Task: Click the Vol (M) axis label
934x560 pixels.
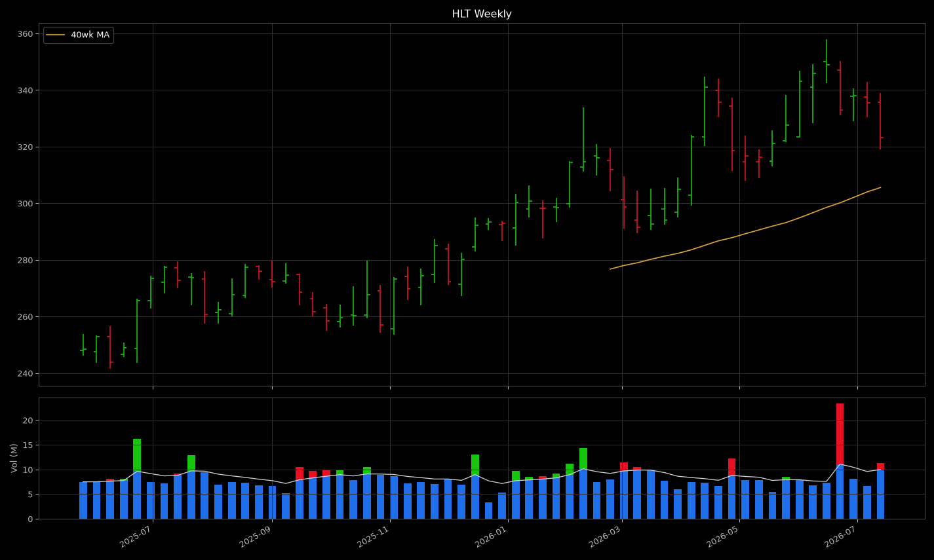Action: (13, 458)
